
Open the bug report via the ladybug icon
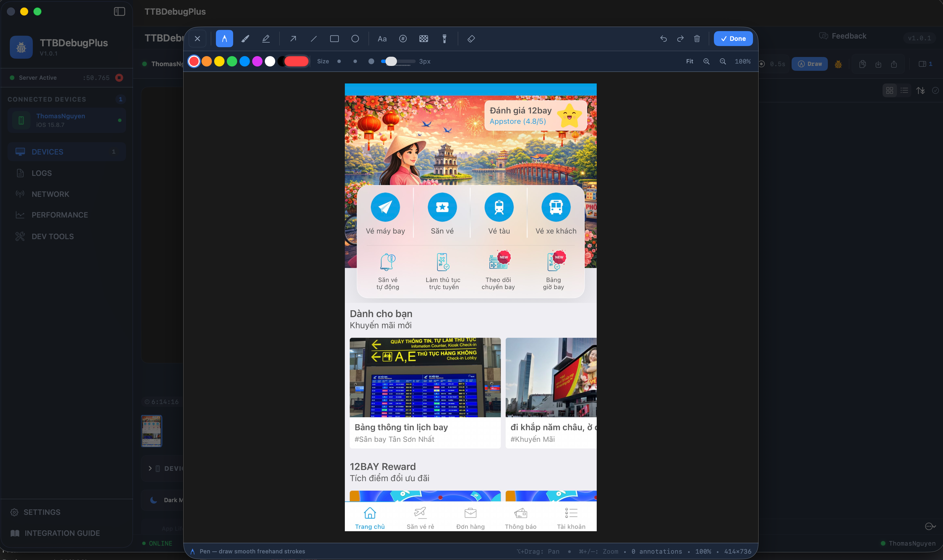838,64
